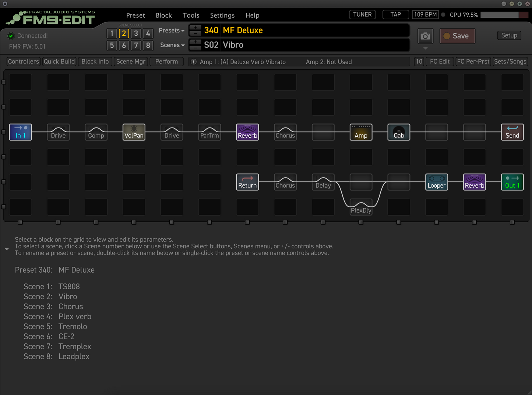Click the preset plus/minus stepper

point(195,30)
